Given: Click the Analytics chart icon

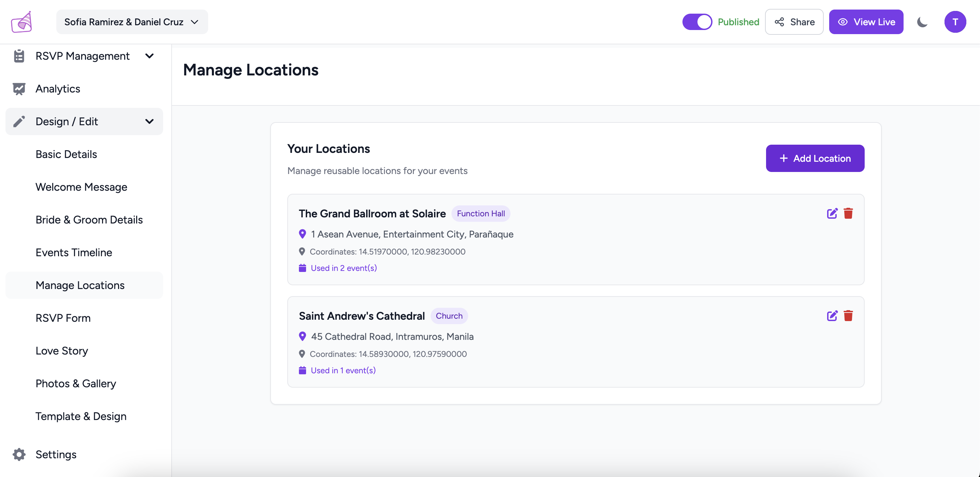Looking at the screenshot, I should point(19,89).
